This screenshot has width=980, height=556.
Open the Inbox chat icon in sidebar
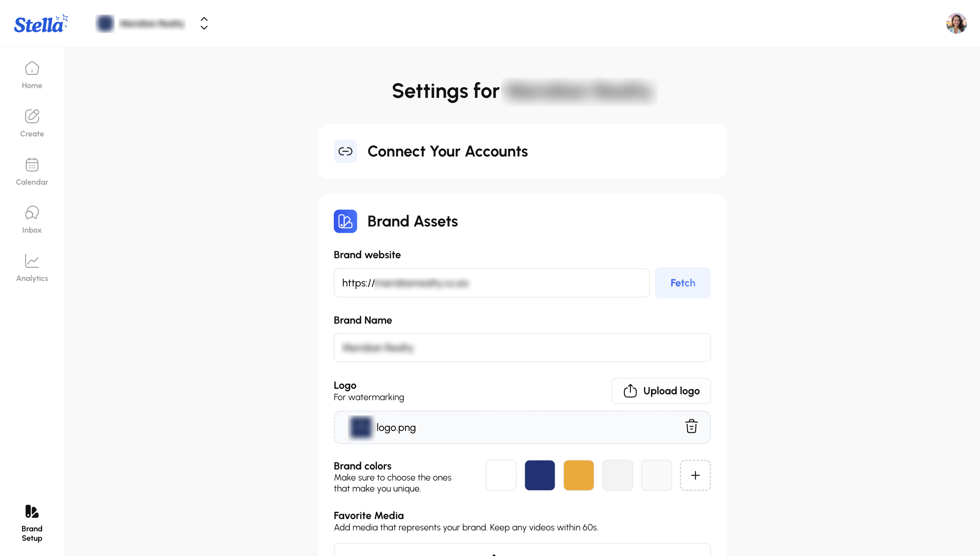32,213
